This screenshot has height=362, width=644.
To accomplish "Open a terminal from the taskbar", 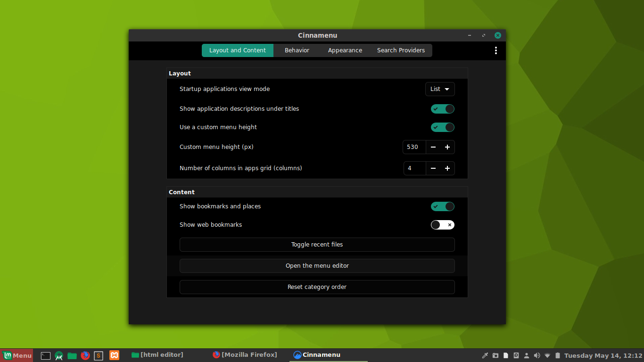I will [x=45, y=355].
